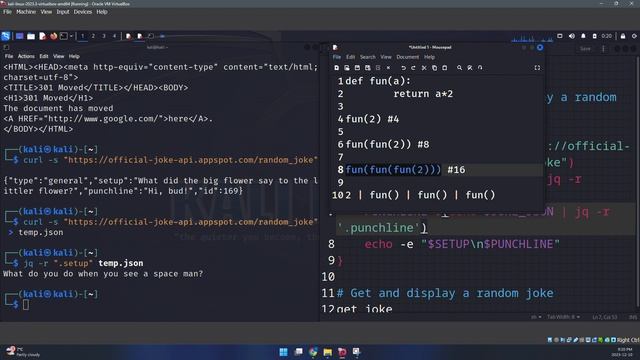Create new document in Mousepad toolbar
The image size is (640, 360).
[x=337, y=68]
